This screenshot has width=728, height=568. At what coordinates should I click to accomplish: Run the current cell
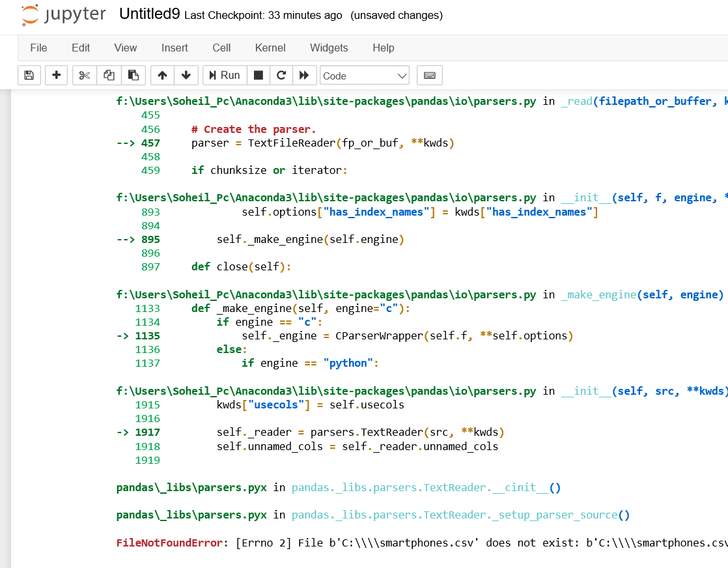[225, 75]
